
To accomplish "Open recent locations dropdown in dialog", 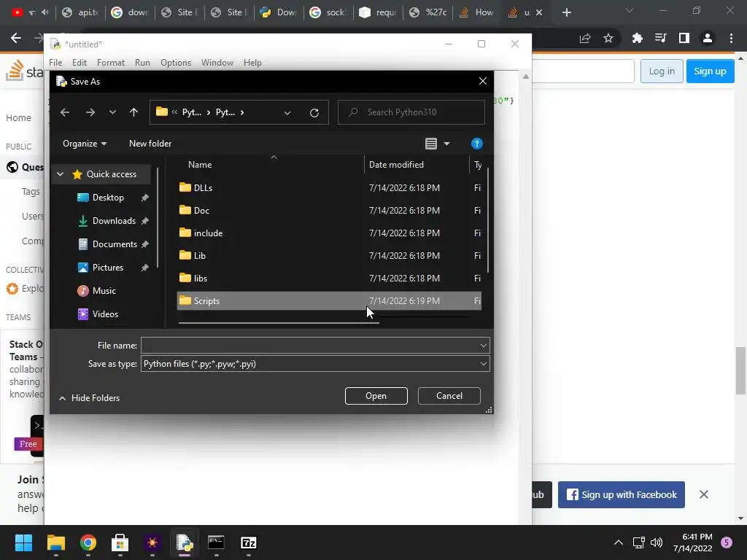I will 112,112.
